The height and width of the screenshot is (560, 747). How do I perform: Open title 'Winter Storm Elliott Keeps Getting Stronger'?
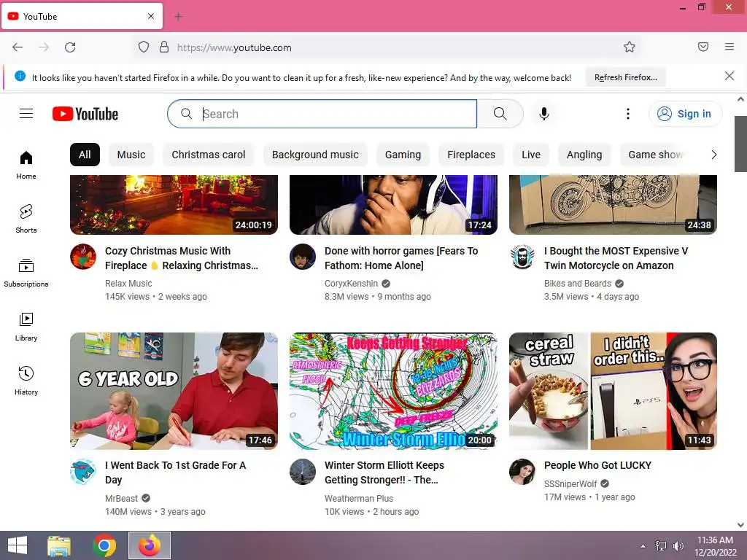(x=384, y=472)
